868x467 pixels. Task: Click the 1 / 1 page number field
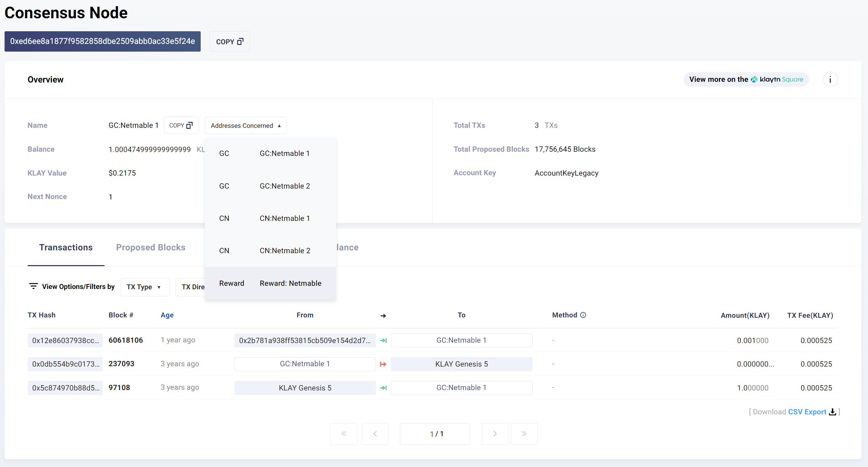point(435,434)
